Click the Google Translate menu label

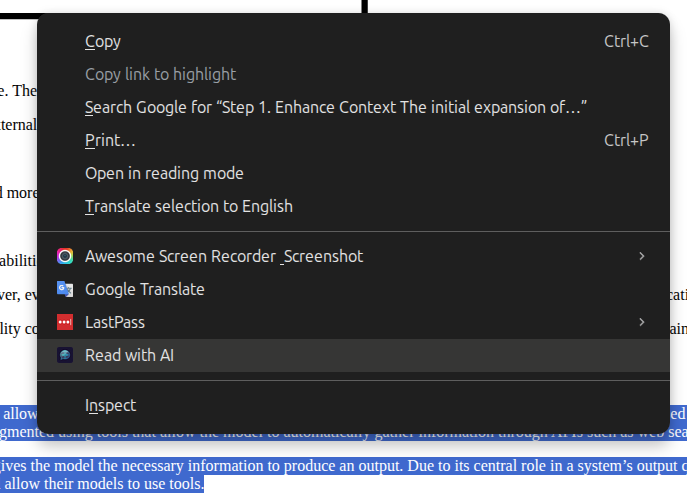144,289
